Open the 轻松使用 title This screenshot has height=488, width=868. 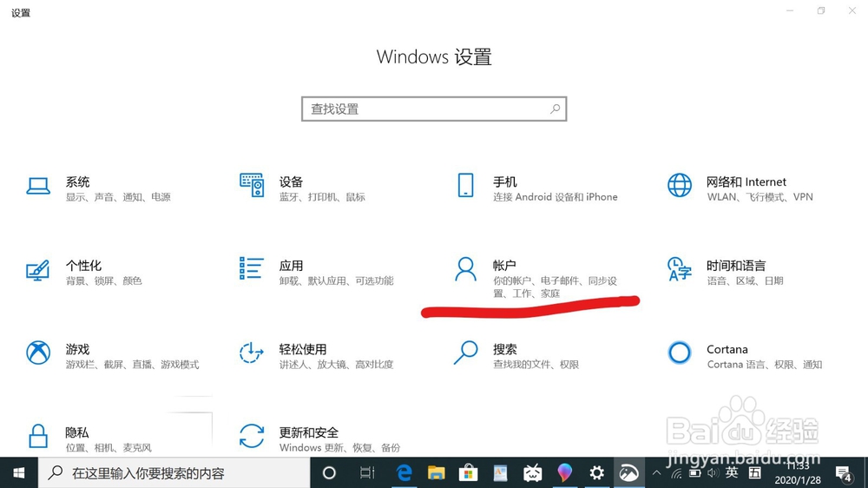pos(303,349)
